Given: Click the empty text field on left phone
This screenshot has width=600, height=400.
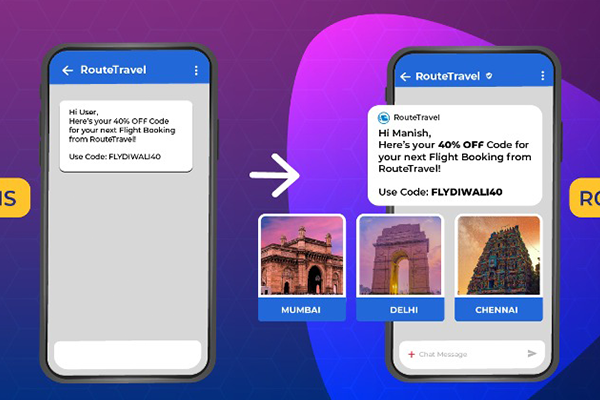Looking at the screenshot, I should 127,354.
